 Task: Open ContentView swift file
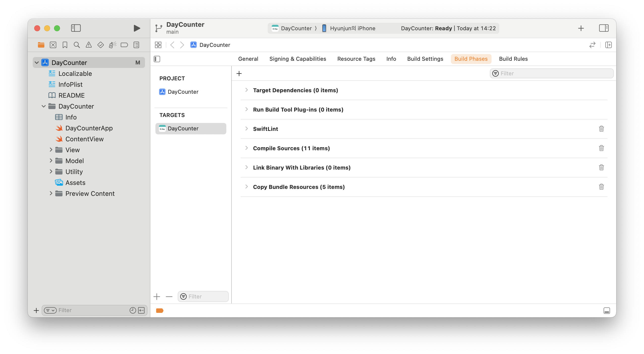(x=84, y=139)
